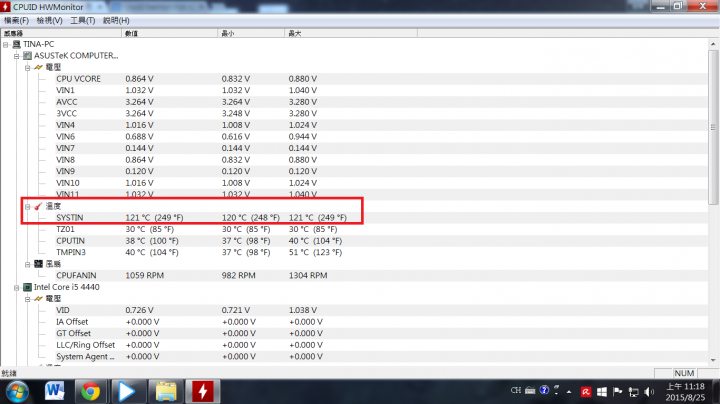Click the scrollbar up arrow
The width and height of the screenshot is (720, 404).
coord(713,44)
